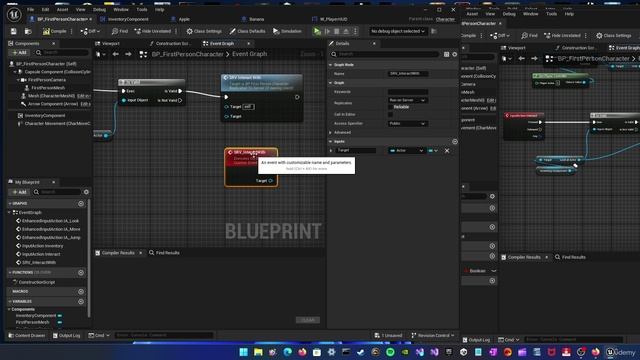Image resolution: width=640 pixels, height=360 pixels.
Task: Navigate forward in graph history with right arrow
Action: pyautogui.click(x=128, y=54)
